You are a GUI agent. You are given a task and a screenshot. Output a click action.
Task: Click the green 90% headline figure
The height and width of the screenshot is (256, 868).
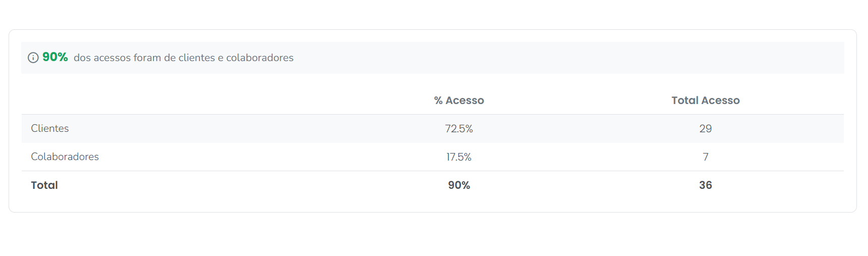[55, 57]
